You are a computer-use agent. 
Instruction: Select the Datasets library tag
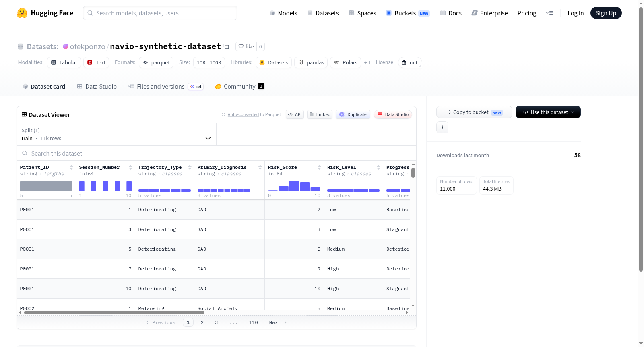[274, 62]
